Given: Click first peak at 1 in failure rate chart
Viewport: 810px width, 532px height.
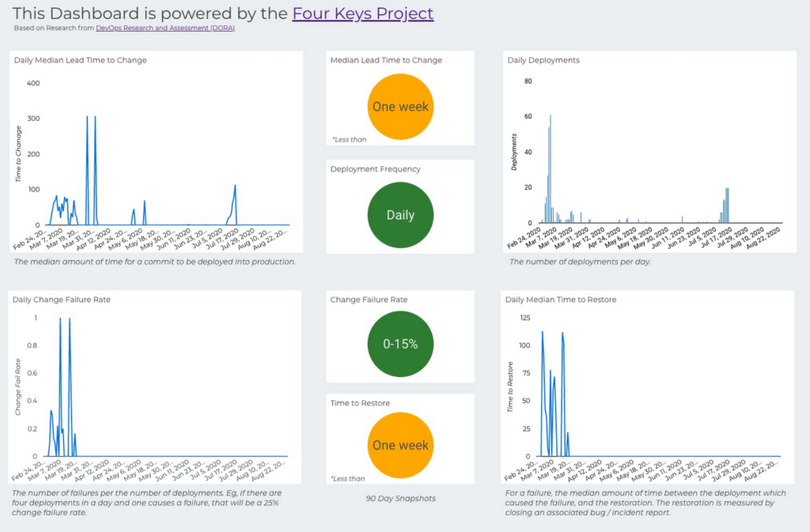Looking at the screenshot, I should tap(60, 320).
